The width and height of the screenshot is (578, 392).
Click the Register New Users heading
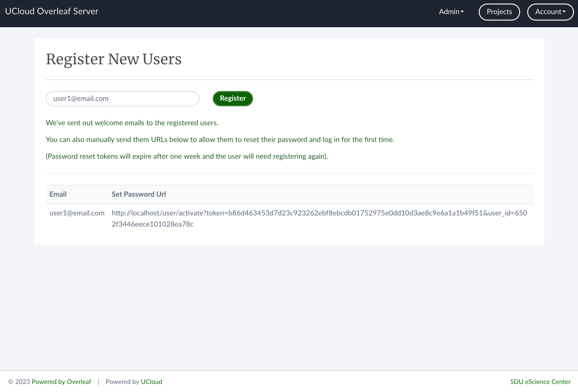[114, 59]
